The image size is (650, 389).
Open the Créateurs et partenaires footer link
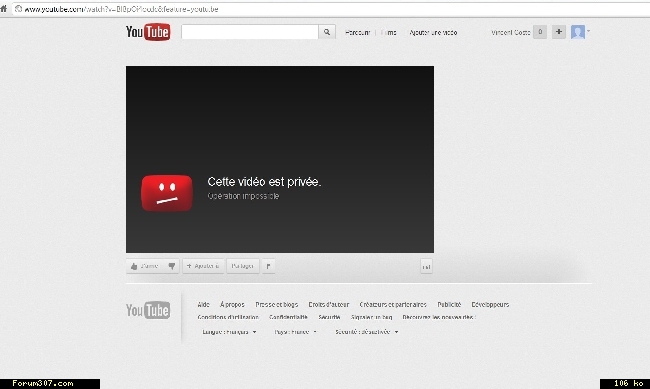click(x=393, y=304)
